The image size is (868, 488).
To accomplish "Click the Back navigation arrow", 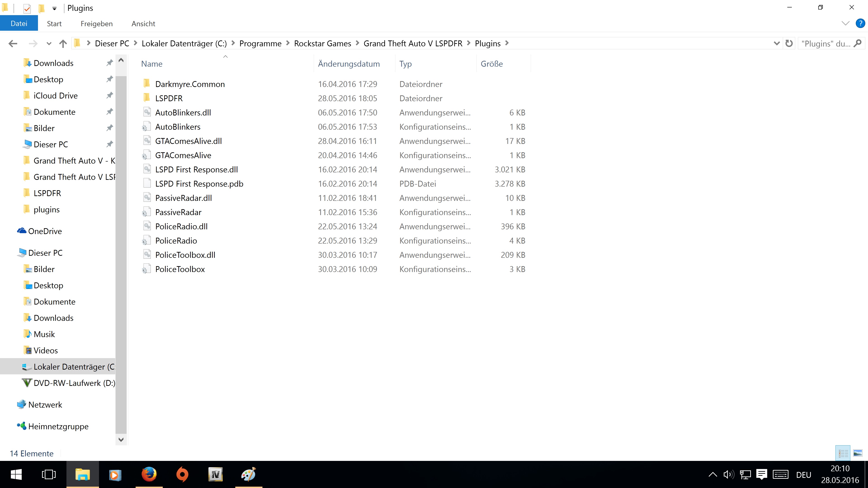I will 13,43.
